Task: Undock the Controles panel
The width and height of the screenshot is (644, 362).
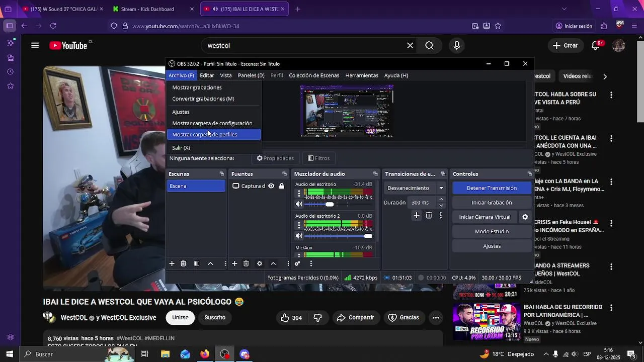Action: pyautogui.click(x=529, y=174)
